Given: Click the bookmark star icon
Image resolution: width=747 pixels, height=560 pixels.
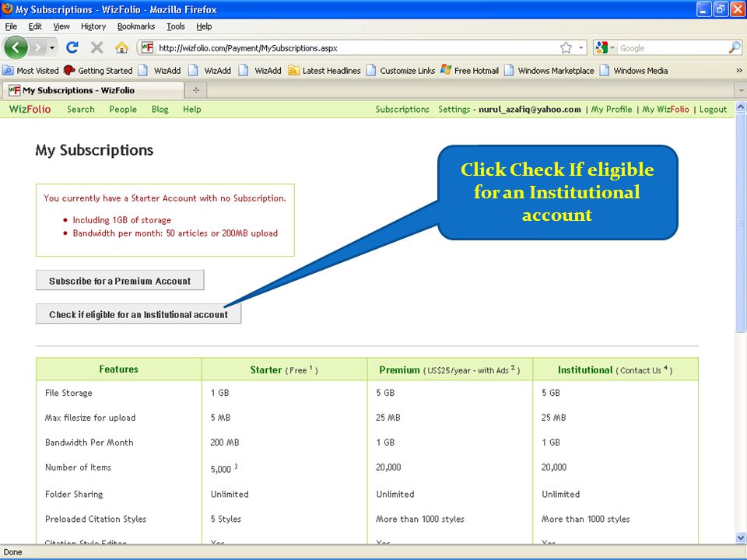Looking at the screenshot, I should point(566,47).
